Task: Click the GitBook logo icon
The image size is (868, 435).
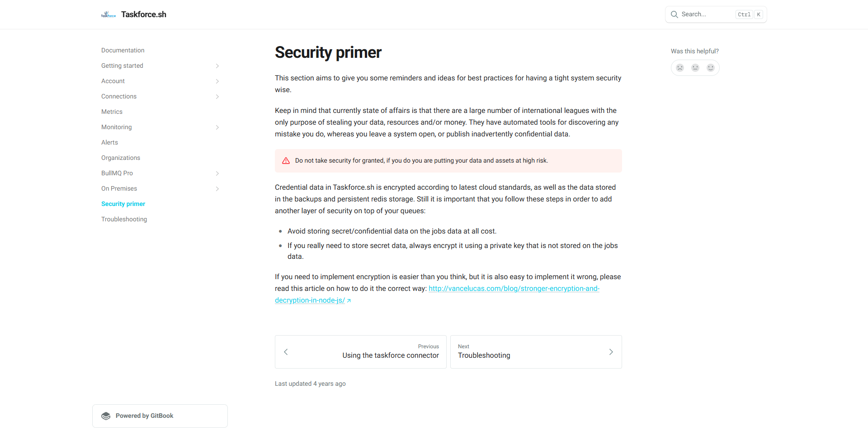Action: coord(106,416)
